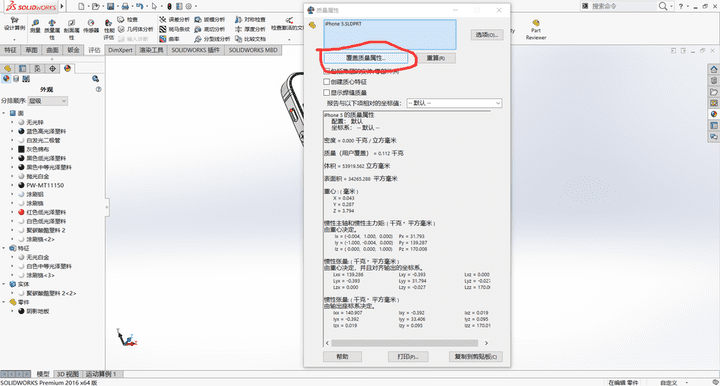Click the 检查 check tool
Viewport: 720px width, 386px height.
coord(128,20)
